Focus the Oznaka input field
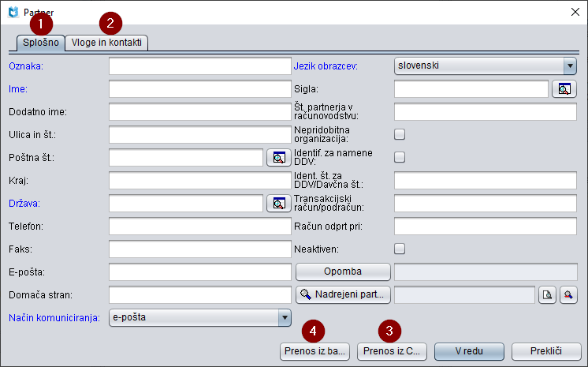Screen dimensions: 588x367 click(200, 66)
